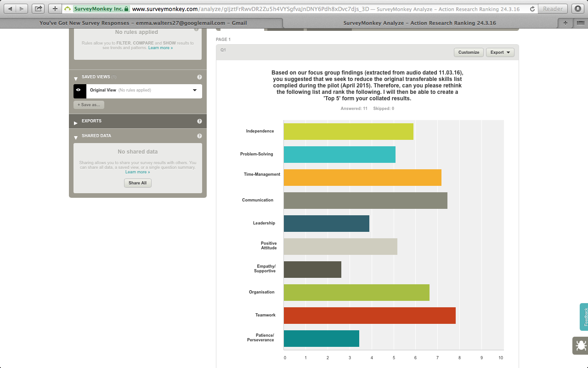
Task: Switch to the Gmail survey responses tab
Action: pyautogui.click(x=143, y=23)
